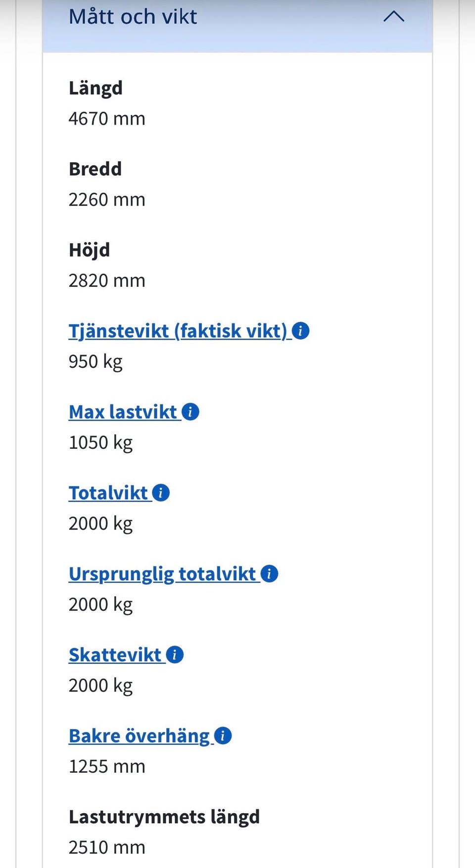
Task: Click the Längd value 4670 mm
Action: click(x=107, y=119)
